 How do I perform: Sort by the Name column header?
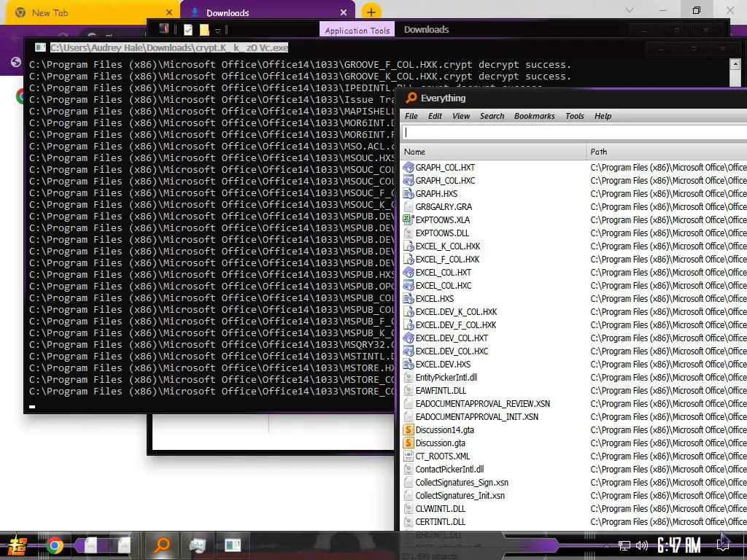pos(492,152)
